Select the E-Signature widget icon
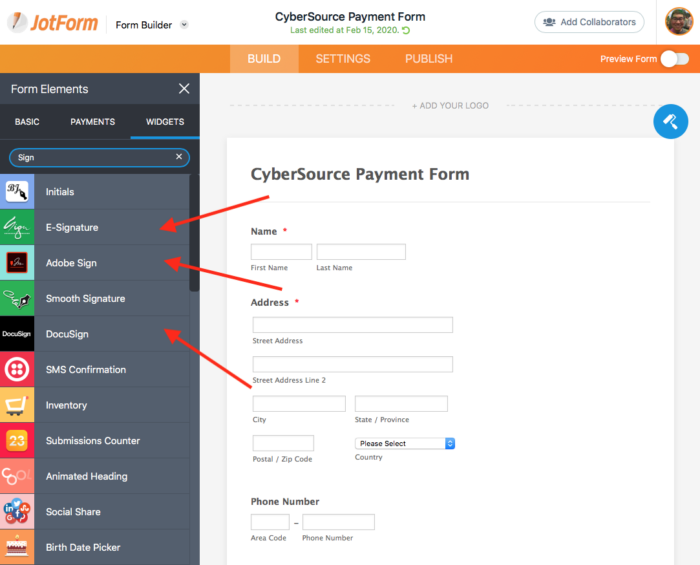 click(x=17, y=227)
